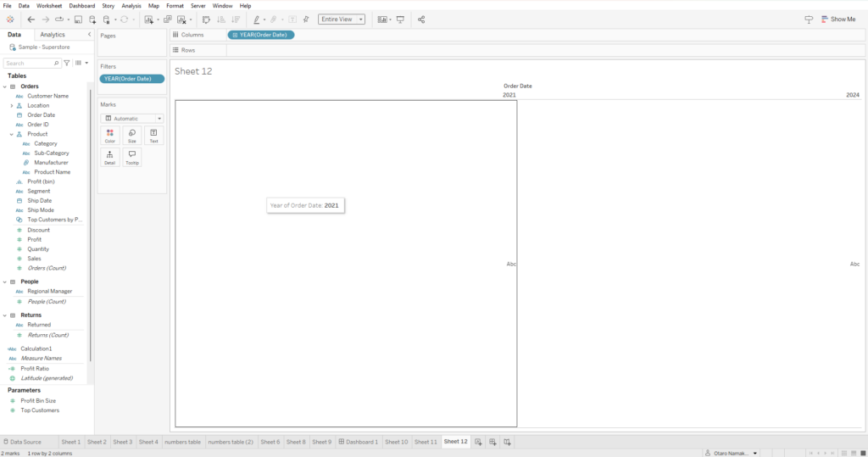Select the Profit (bin) field
Image resolution: width=868 pixels, height=457 pixels.
(41, 181)
